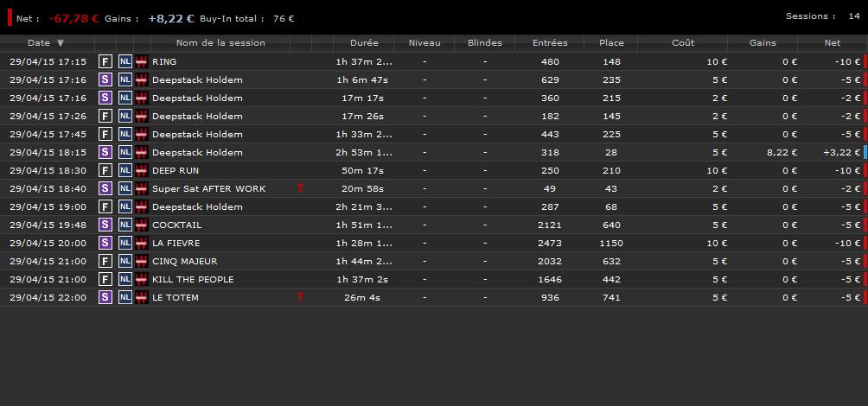
Task: Click the F format icon in RING row
Action: coord(105,61)
